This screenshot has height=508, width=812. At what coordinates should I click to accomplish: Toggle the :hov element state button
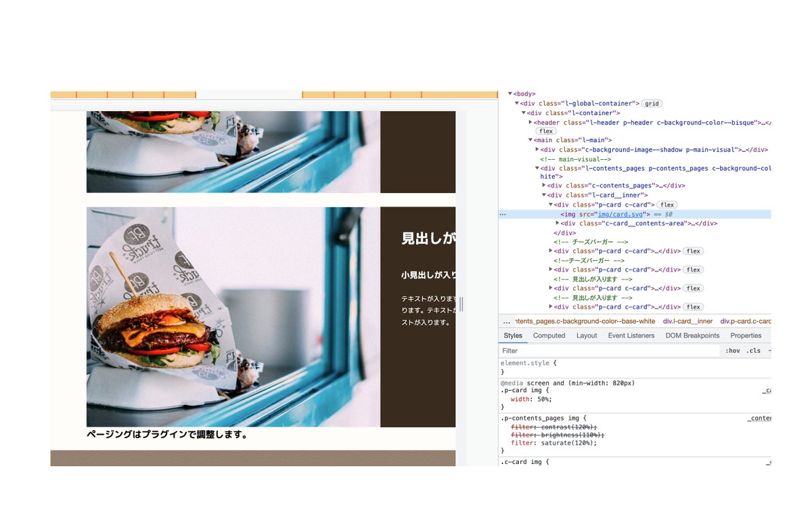point(732,351)
